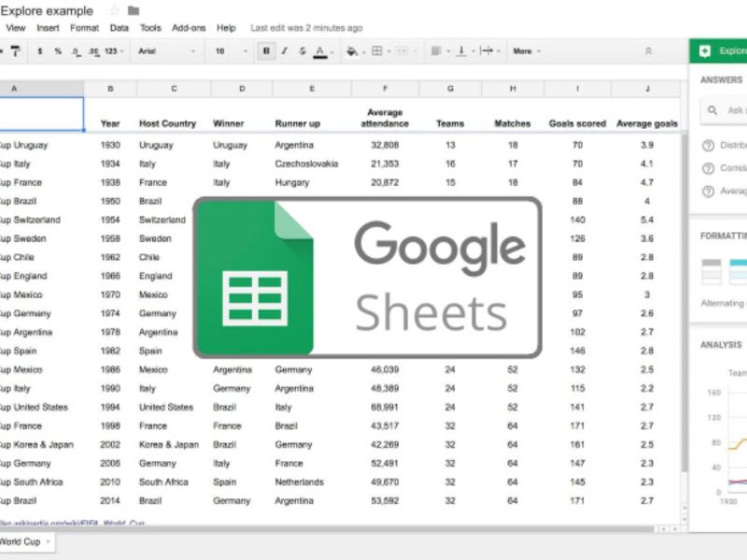Click horizontal scroll right arrow
Image resolution: width=747 pixels, height=560 pixels.
[x=674, y=529]
